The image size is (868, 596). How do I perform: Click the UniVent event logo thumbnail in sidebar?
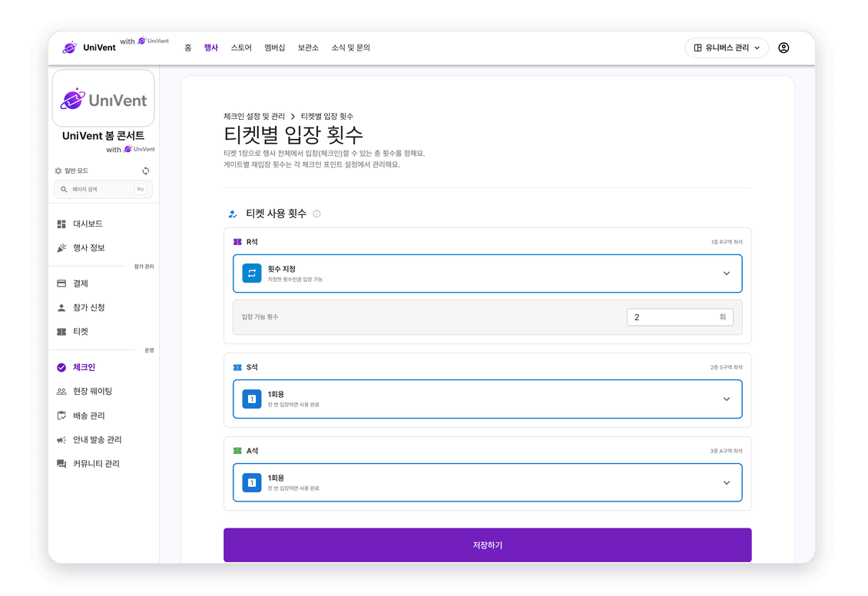pyautogui.click(x=104, y=98)
